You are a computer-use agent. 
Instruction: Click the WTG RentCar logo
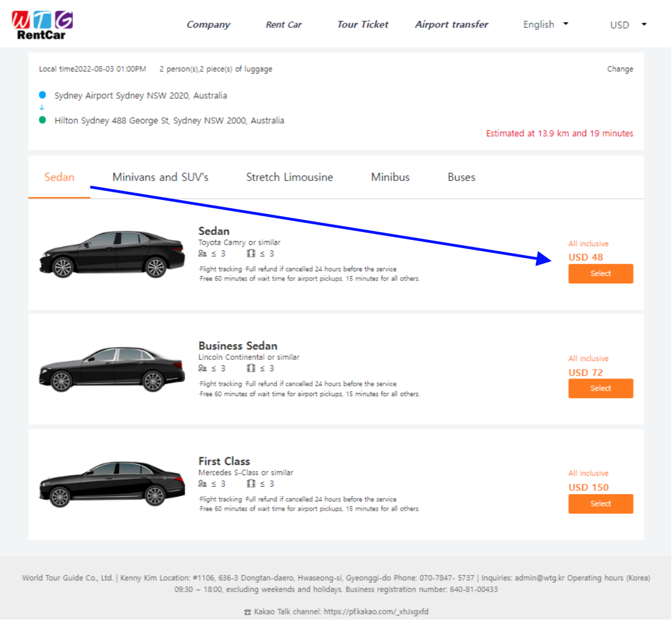tap(42, 25)
